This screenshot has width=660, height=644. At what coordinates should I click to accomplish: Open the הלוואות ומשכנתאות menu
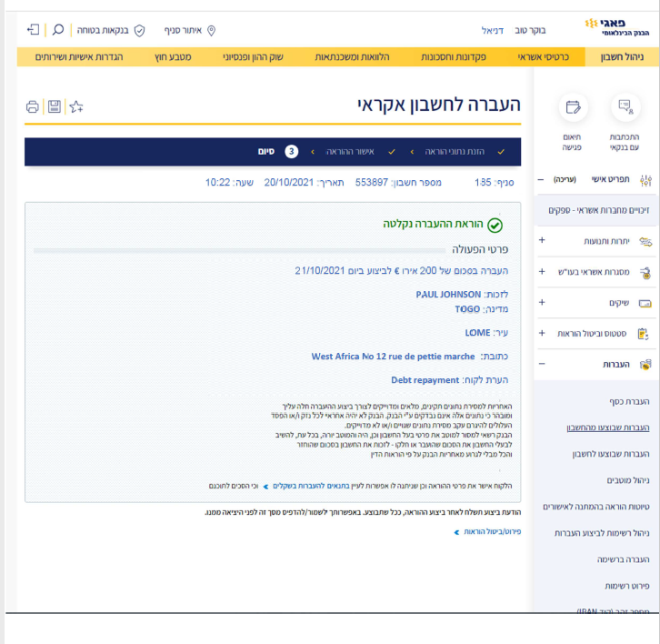click(352, 57)
